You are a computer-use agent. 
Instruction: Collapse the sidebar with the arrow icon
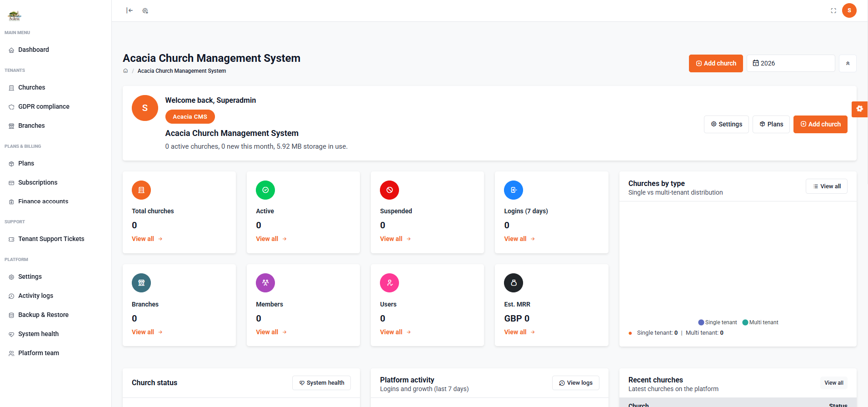pyautogui.click(x=130, y=10)
